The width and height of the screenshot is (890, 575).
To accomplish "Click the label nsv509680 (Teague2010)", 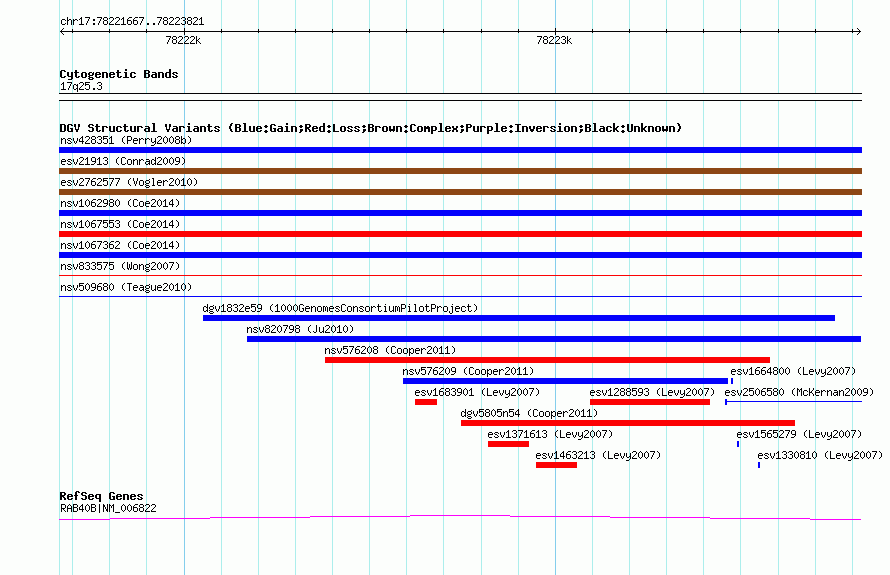I will tap(126, 287).
